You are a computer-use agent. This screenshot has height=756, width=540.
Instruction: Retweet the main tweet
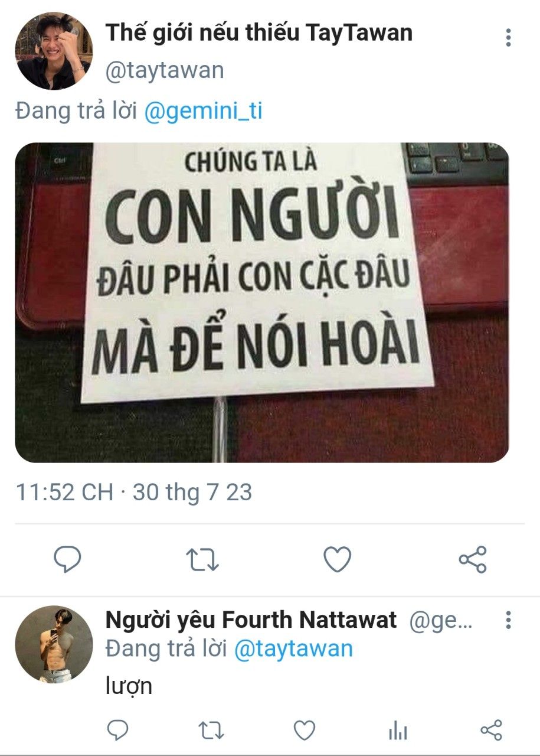tap(202, 559)
